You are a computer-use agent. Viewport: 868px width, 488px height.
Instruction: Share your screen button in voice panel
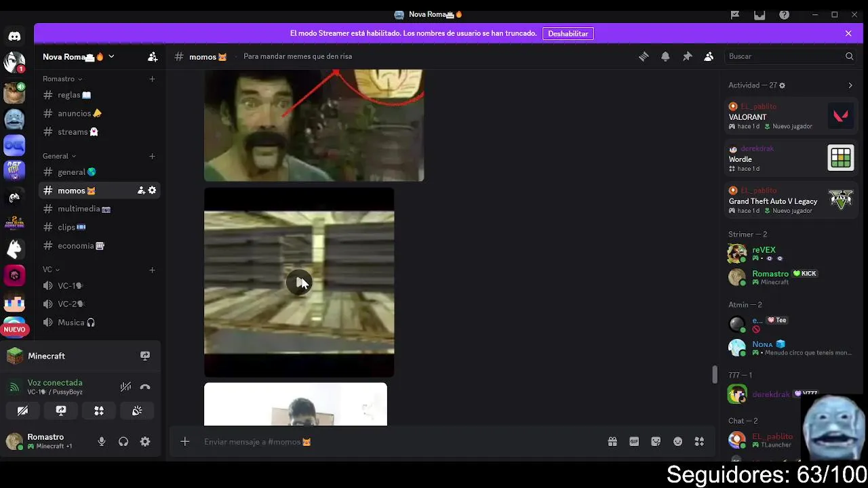click(x=61, y=411)
